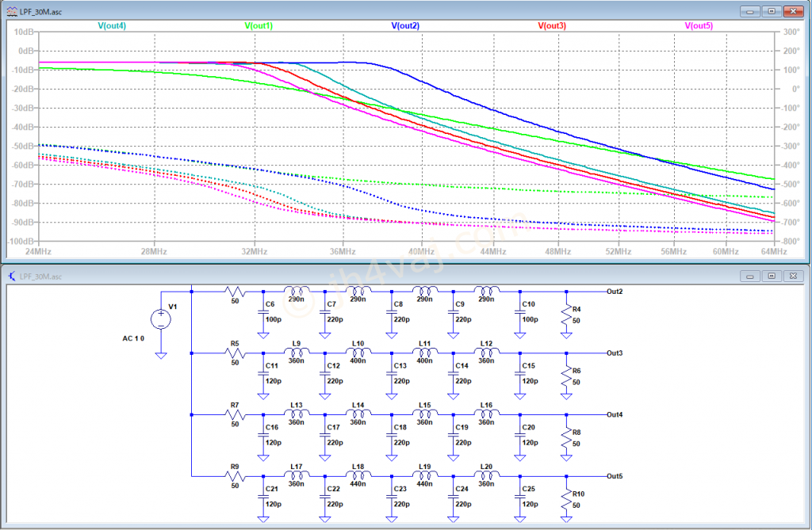
Task: Close the schematic window
Action: tap(793, 276)
